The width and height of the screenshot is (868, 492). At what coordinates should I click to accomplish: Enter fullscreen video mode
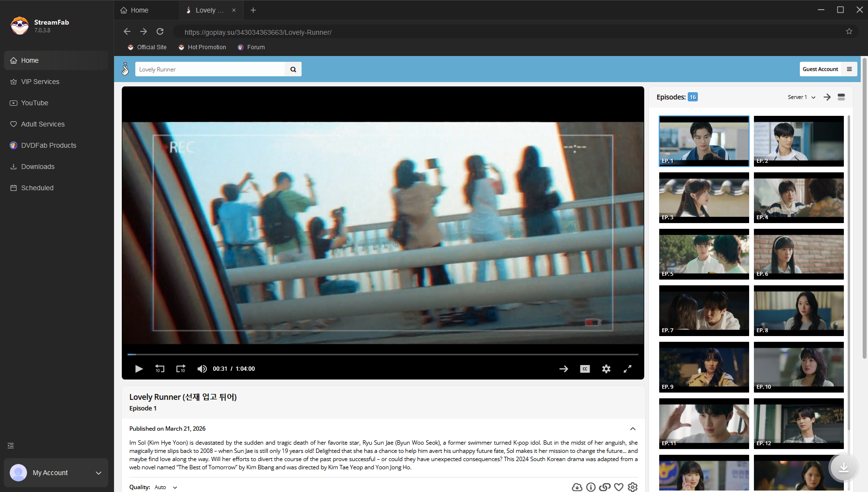pos(627,369)
